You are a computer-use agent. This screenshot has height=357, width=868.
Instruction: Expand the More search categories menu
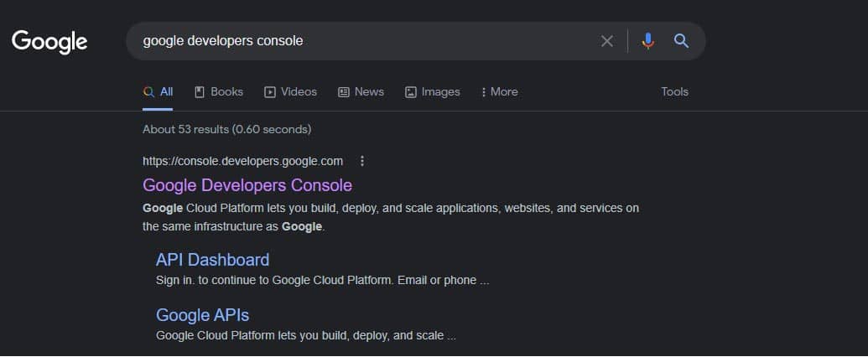point(500,92)
